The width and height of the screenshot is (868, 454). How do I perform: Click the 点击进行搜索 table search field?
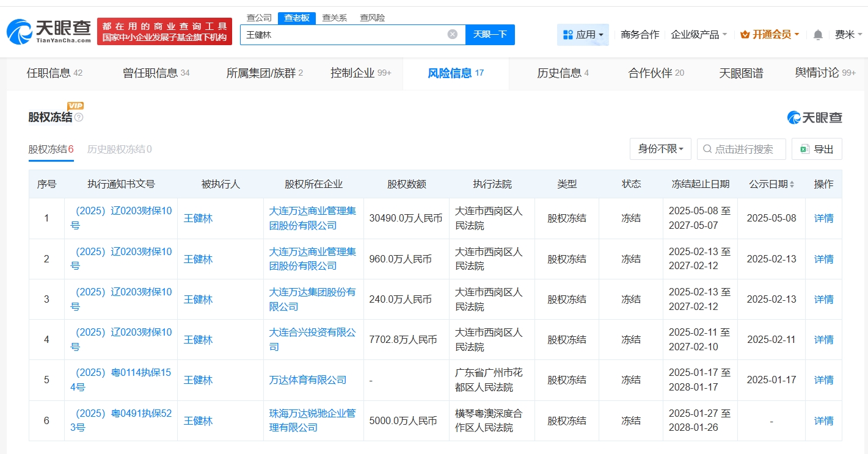click(x=742, y=149)
